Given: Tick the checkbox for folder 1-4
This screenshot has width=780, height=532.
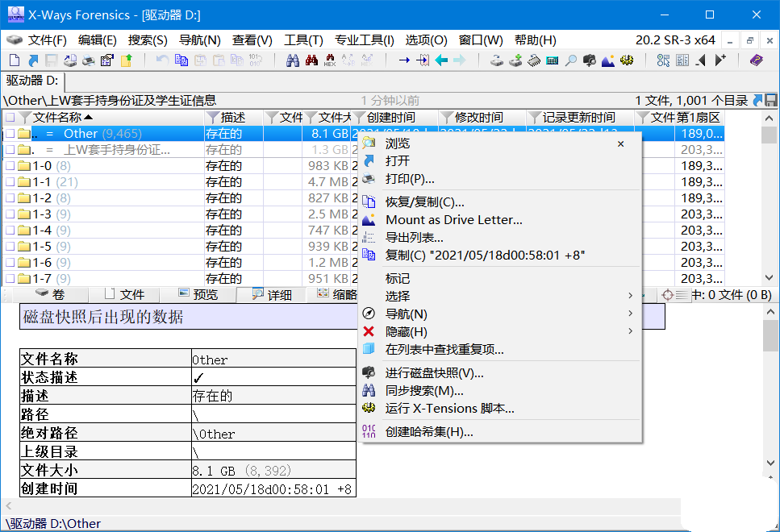Looking at the screenshot, I should (10, 231).
